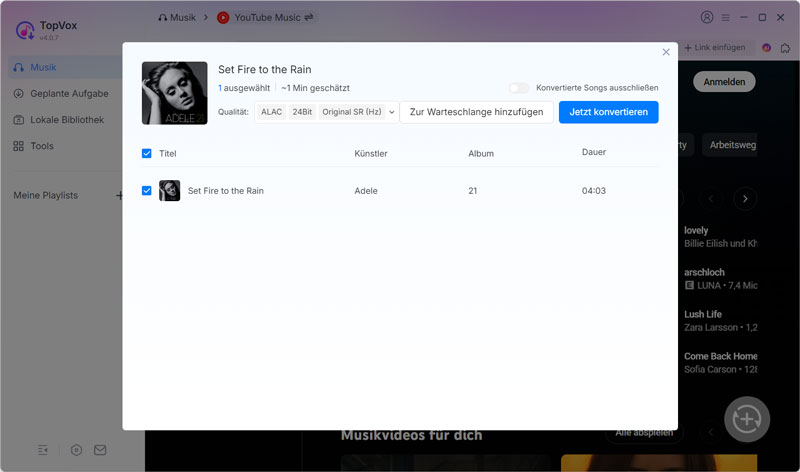800x472 pixels.
Task: Uncheck the Set Fire to the Rain song
Action: [147, 190]
